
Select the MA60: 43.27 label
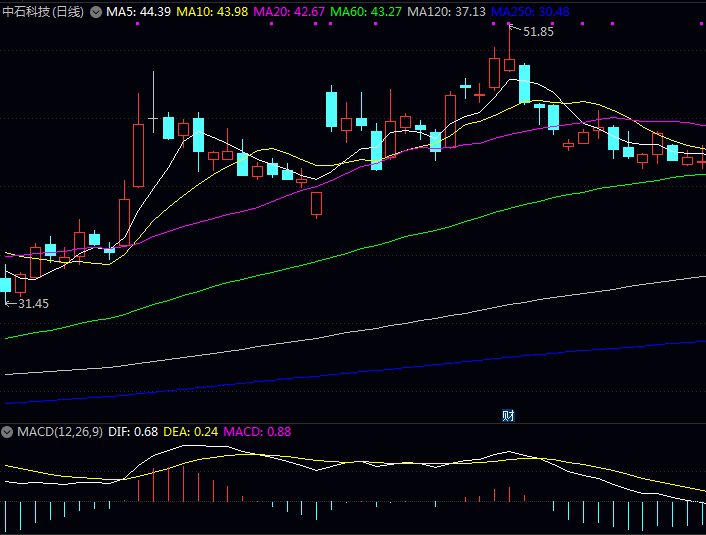(x=366, y=12)
